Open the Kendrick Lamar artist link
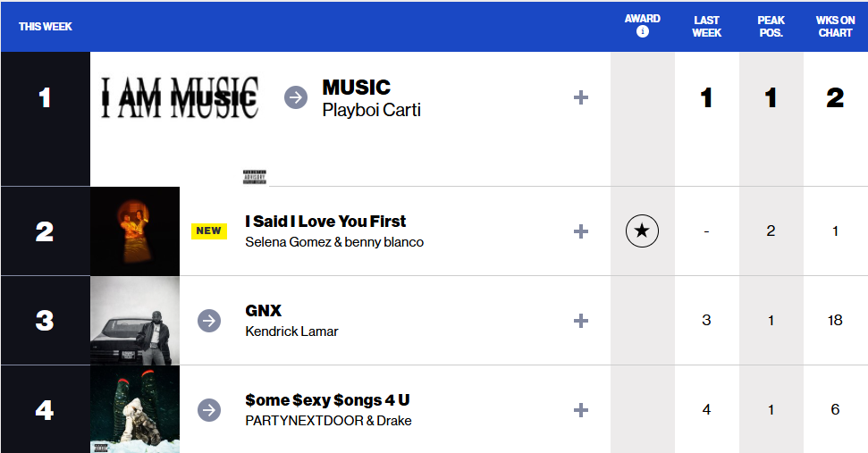Image resolution: width=868 pixels, height=453 pixels. pos(291,331)
